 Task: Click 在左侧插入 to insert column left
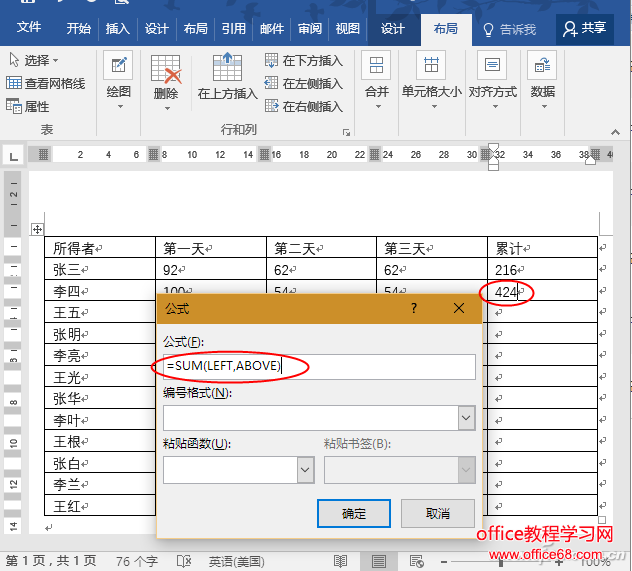[304, 83]
